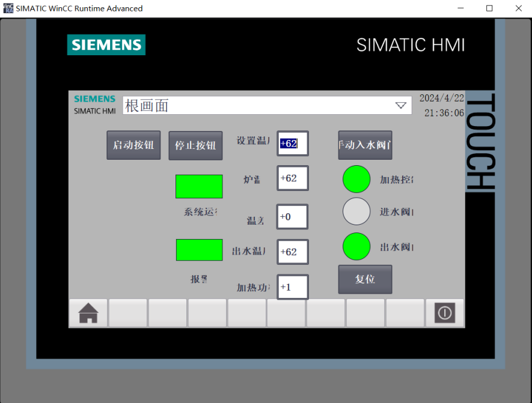Viewport: 532px width, 403px height.
Task: Click the green 出水阀门 indicator lamp
Action: [x=356, y=246]
